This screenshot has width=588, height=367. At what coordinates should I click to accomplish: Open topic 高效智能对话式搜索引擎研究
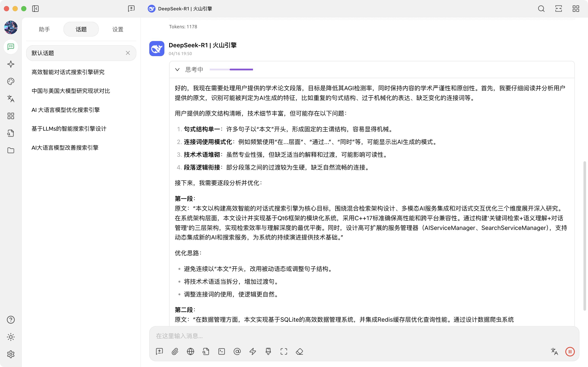[81, 72]
